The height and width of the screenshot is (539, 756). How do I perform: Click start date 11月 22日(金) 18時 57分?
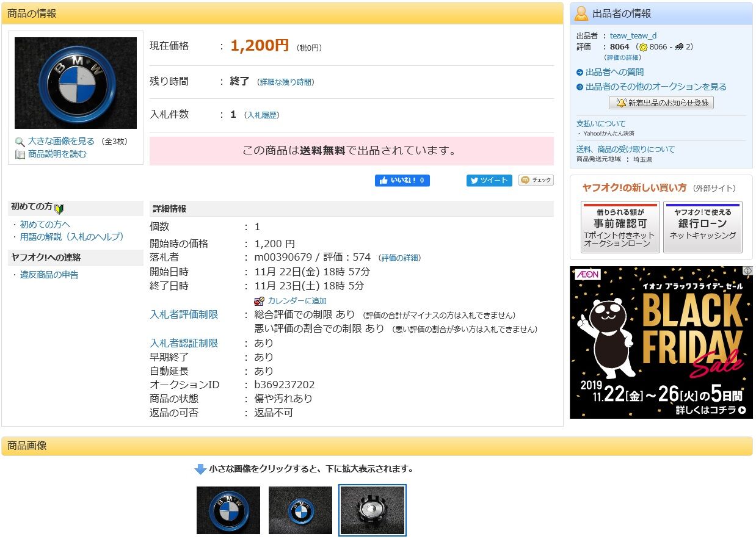tap(312, 272)
